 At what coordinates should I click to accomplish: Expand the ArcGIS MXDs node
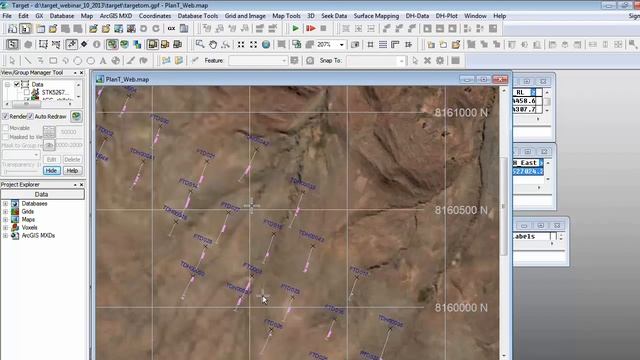[x=5, y=236]
